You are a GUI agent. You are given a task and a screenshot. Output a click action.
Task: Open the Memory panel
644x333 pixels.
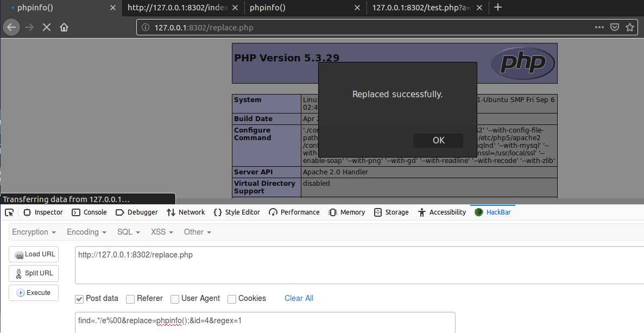click(x=346, y=212)
